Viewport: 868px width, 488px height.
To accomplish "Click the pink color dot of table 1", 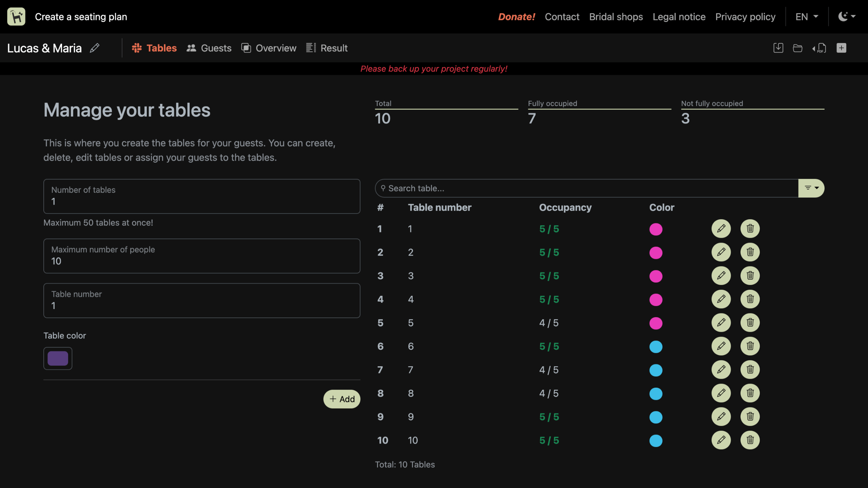I will click(656, 229).
